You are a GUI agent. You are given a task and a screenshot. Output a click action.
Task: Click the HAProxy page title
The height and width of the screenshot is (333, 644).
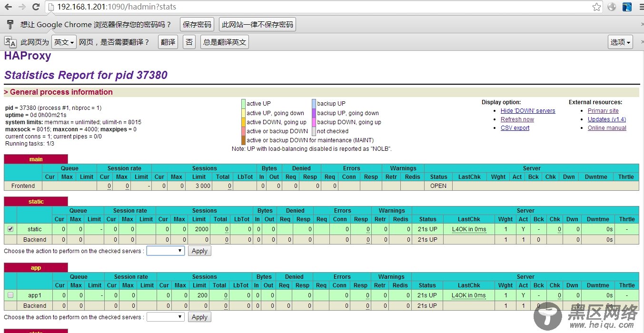click(x=28, y=56)
